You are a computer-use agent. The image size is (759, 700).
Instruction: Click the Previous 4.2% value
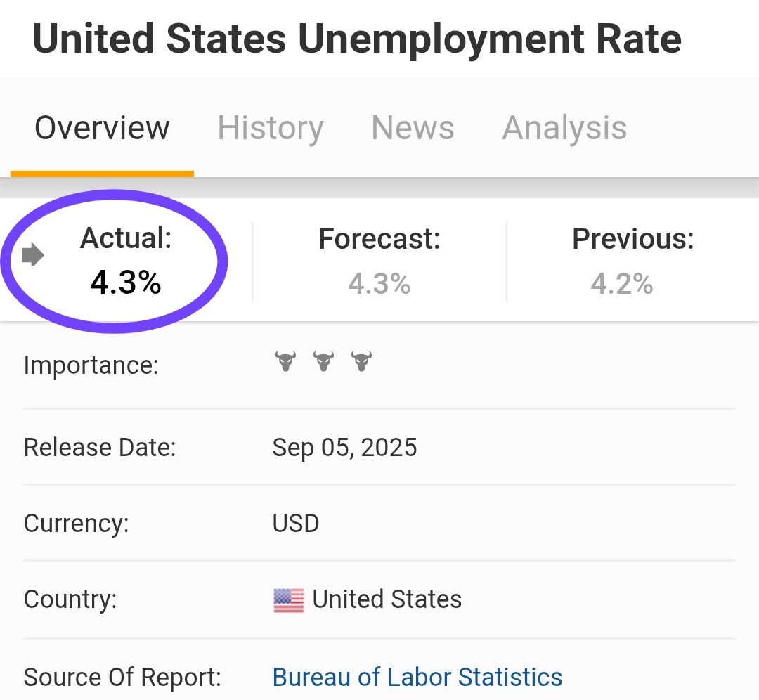tap(621, 283)
